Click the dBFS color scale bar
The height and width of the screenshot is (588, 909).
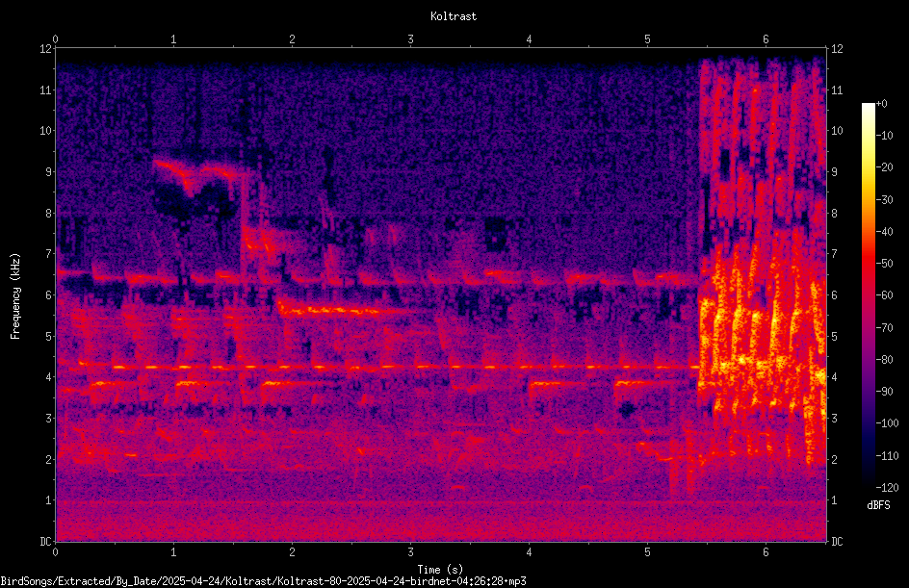[868, 294]
